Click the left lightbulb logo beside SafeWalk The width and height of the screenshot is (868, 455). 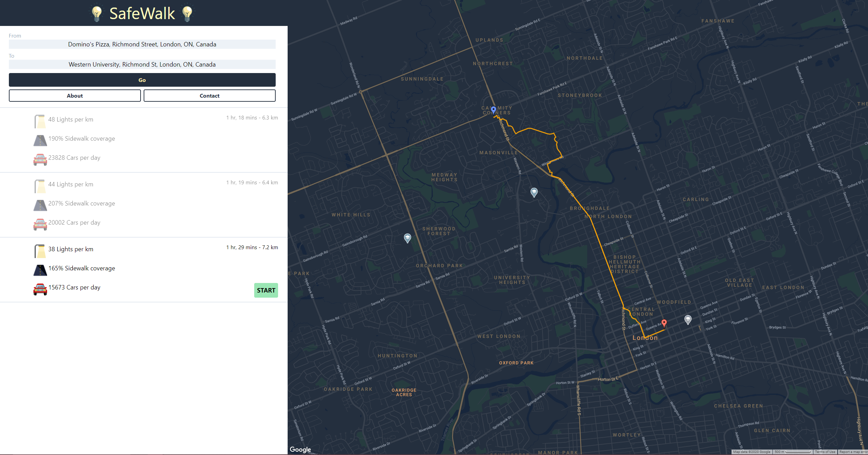97,14
